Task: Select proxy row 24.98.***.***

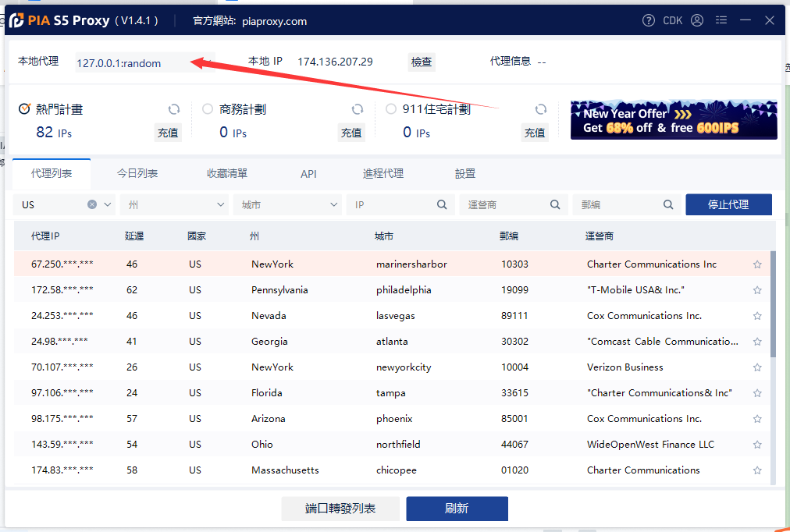Action: pos(392,341)
